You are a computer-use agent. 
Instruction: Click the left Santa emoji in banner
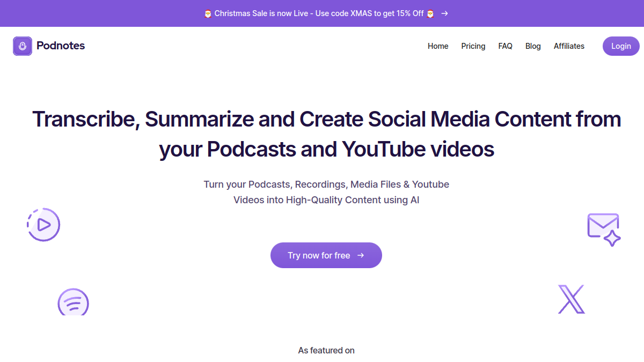point(208,13)
